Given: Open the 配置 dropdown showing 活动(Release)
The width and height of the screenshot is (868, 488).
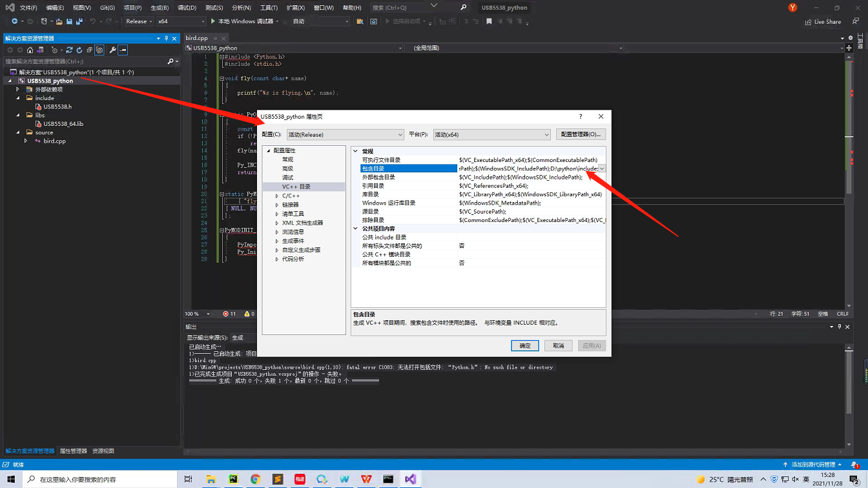Looking at the screenshot, I should click(x=346, y=134).
